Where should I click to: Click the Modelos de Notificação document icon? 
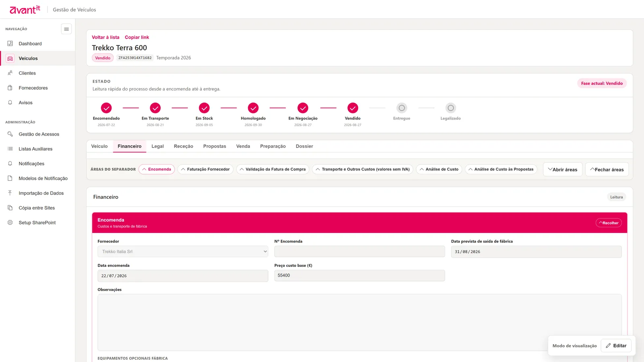tap(10, 178)
